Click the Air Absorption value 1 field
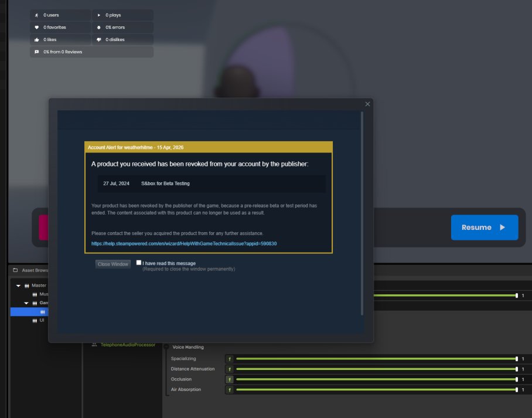The image size is (532, 418). pyautogui.click(x=523, y=390)
